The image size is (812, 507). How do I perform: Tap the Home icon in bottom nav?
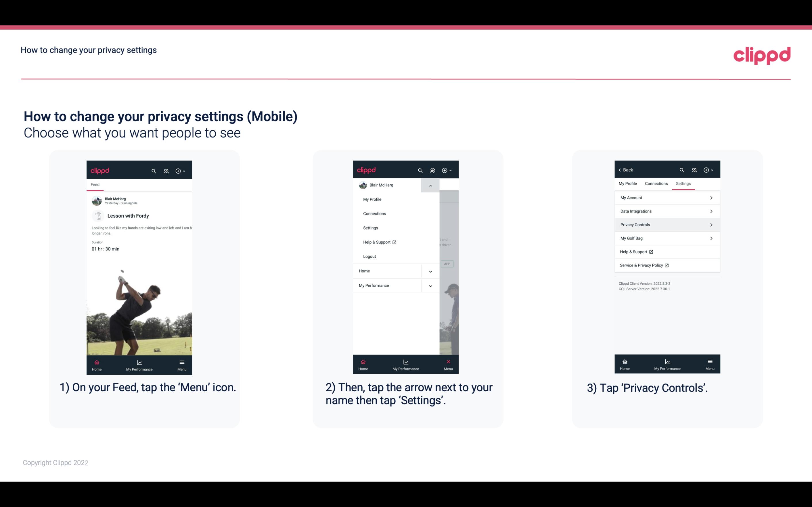97,364
